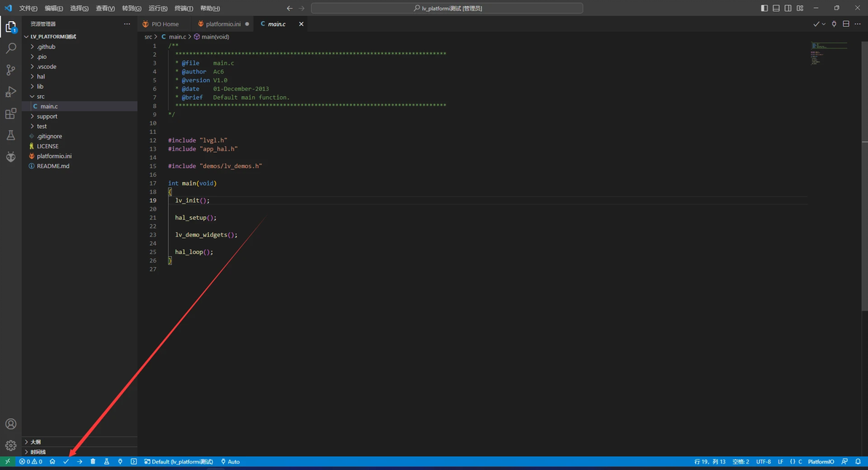Open the build checkmark dropdown arrow in editor toolbar
Screen dimensions: 868x470
point(824,24)
